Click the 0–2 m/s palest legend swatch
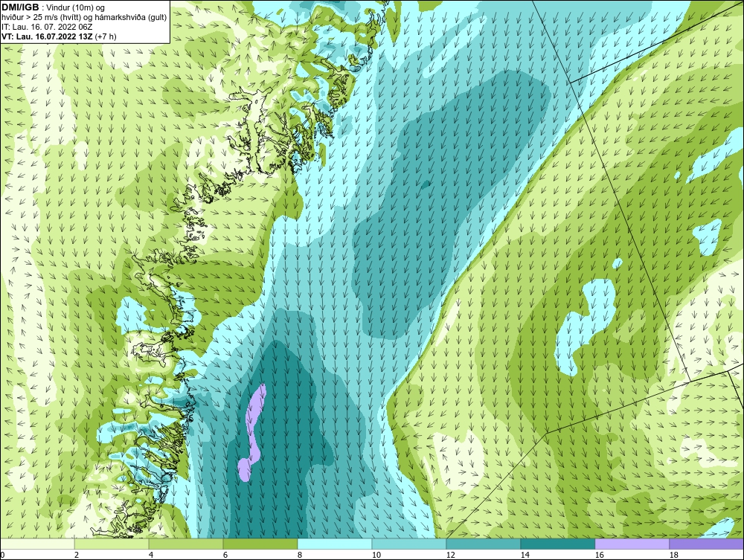Image resolution: width=744 pixels, height=560 pixels. pyautogui.click(x=37, y=544)
